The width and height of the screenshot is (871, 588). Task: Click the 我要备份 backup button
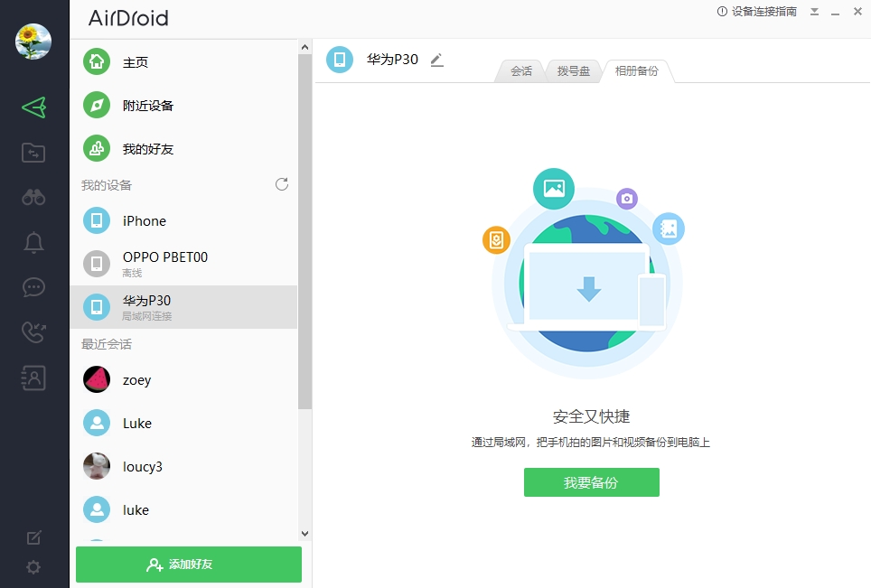tap(592, 482)
